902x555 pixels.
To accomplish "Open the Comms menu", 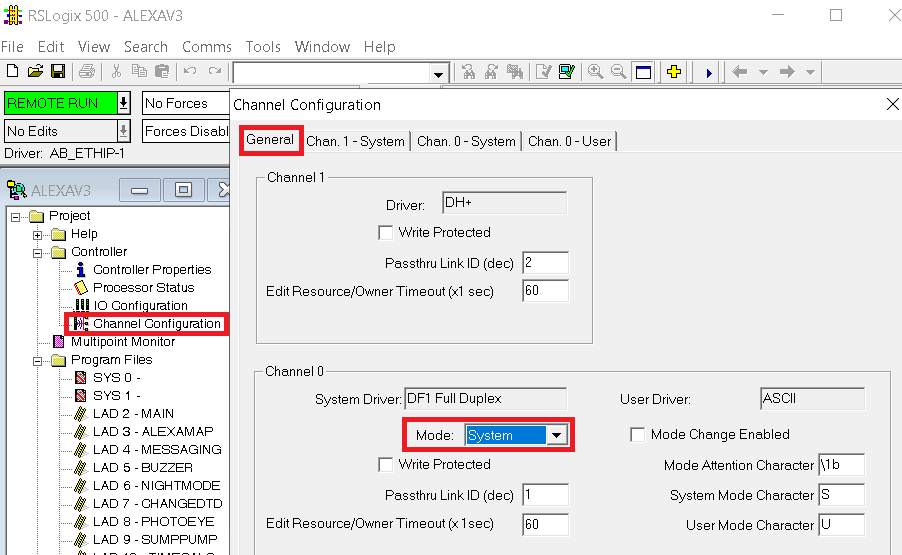I will coord(207,47).
